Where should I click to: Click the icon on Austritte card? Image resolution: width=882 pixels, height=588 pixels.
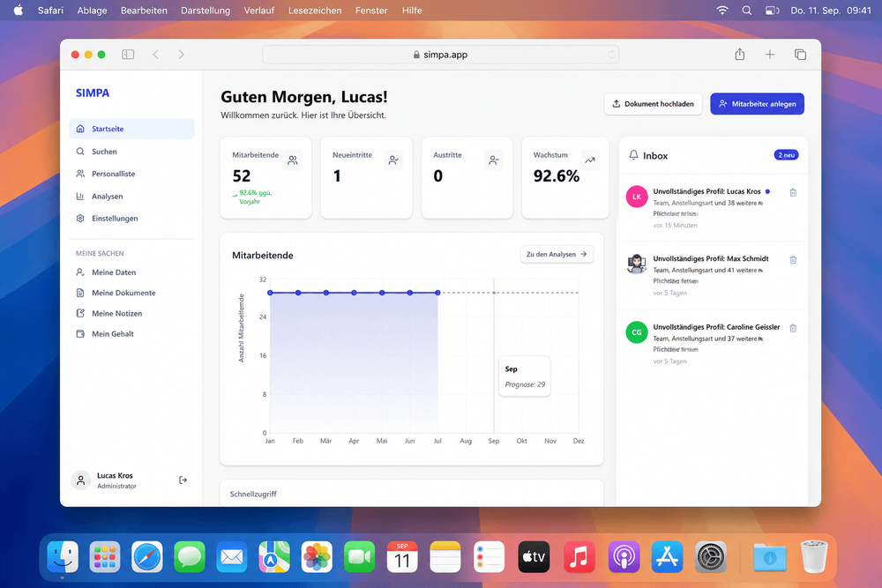493,160
